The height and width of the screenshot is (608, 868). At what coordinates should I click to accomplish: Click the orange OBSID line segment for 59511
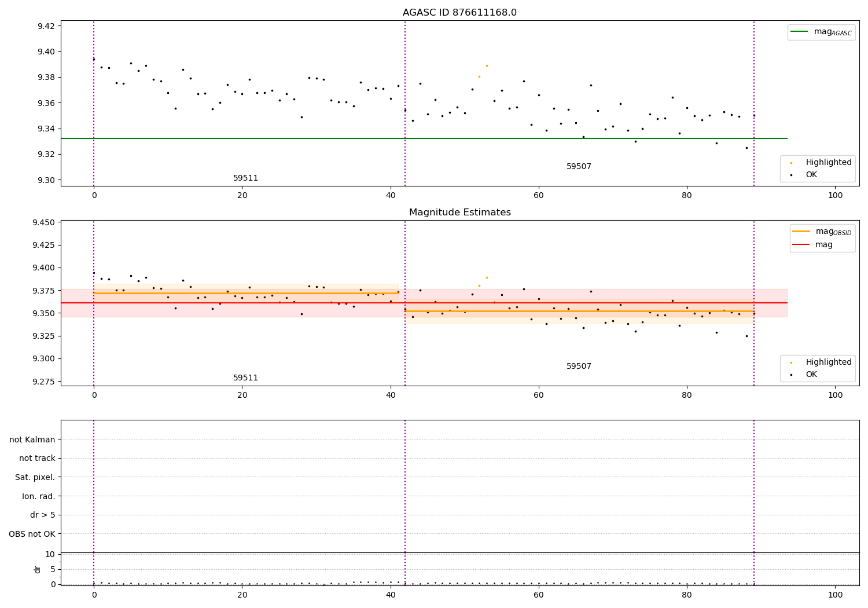click(x=245, y=293)
